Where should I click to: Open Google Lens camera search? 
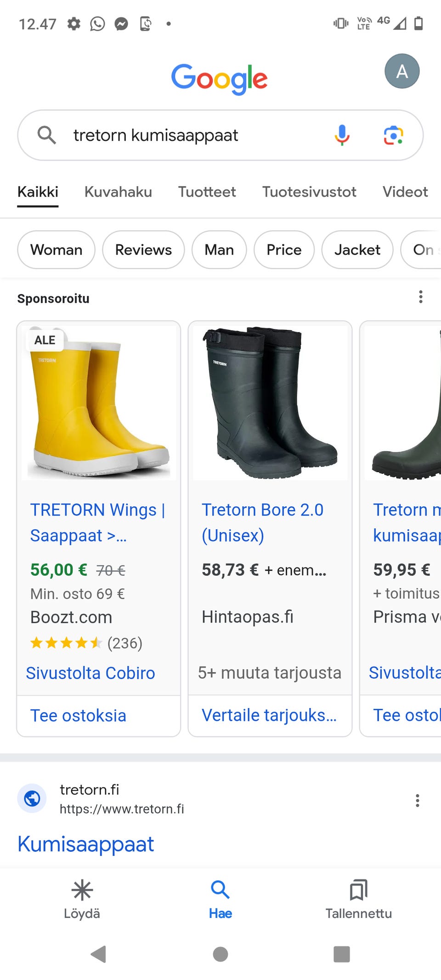(393, 135)
